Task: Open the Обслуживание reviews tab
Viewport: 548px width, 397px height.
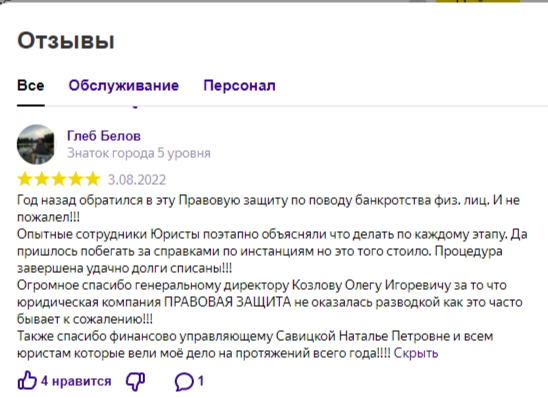Action: (x=123, y=86)
